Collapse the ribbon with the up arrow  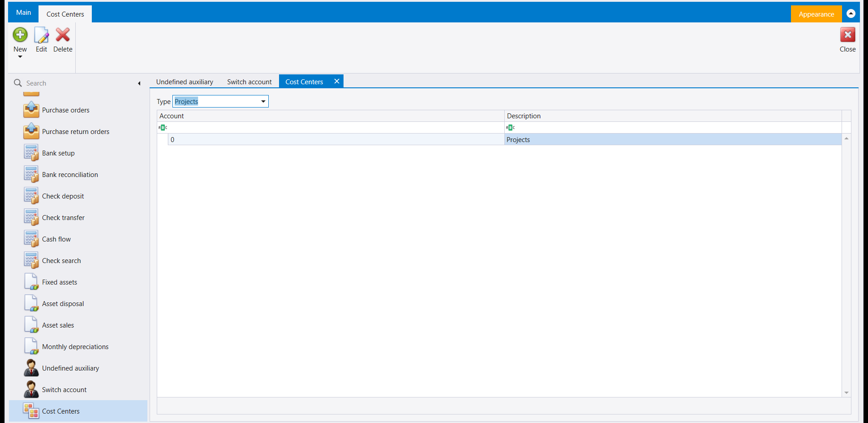coord(851,13)
